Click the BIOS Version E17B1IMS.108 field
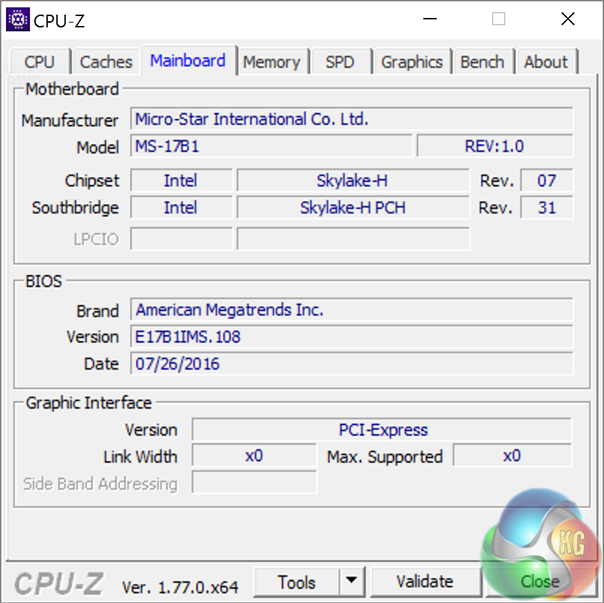This screenshot has width=604, height=603. (x=351, y=336)
